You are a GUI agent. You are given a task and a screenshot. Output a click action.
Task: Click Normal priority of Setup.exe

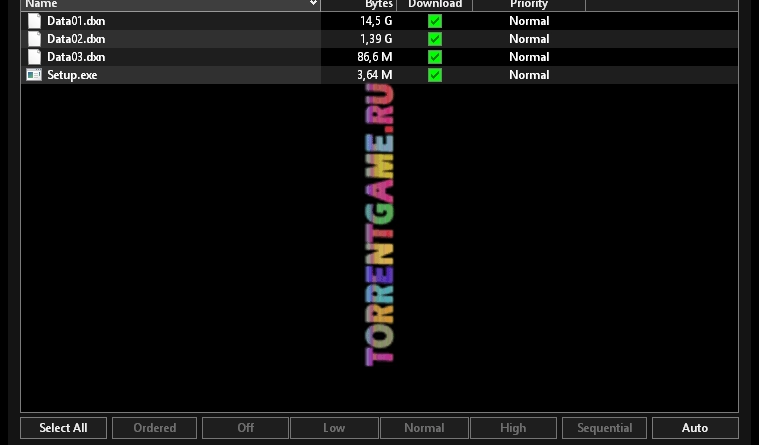(x=529, y=75)
